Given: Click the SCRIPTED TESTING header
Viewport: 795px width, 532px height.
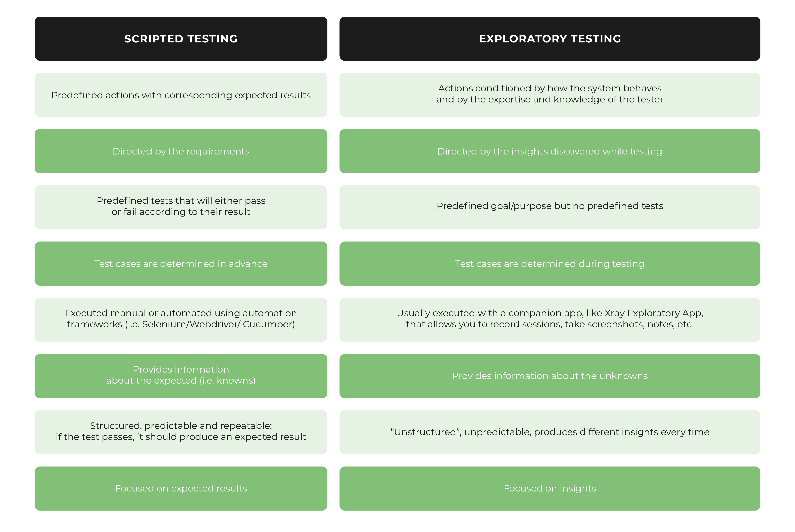Looking at the screenshot, I should coord(181,39).
